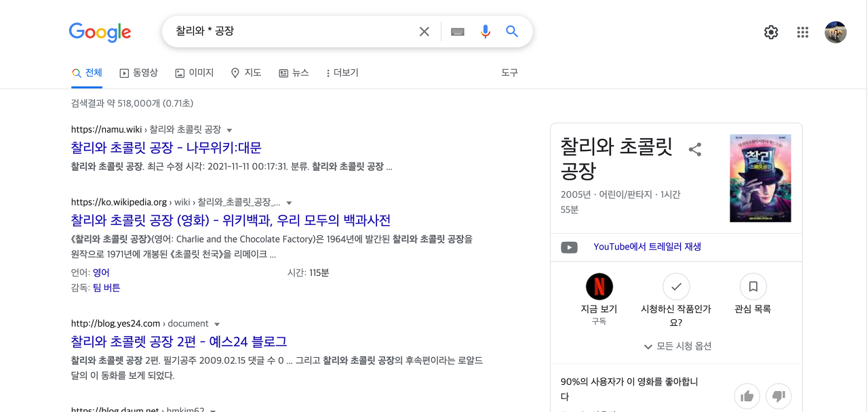
Task: Submit search with magnifier icon
Action: pyautogui.click(x=512, y=32)
